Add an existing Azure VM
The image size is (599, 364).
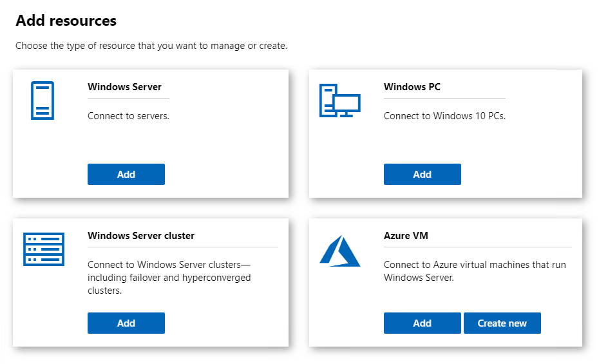(x=422, y=323)
